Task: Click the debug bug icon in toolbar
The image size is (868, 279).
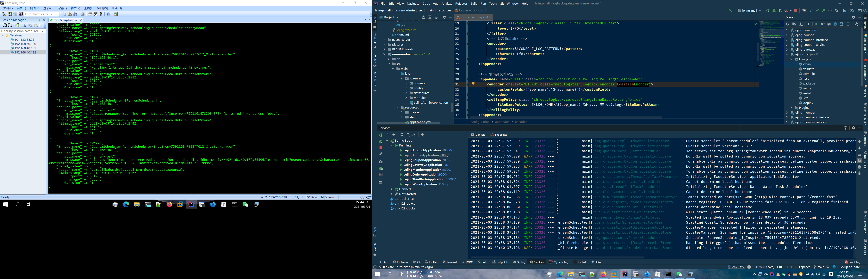Action: (774, 10)
